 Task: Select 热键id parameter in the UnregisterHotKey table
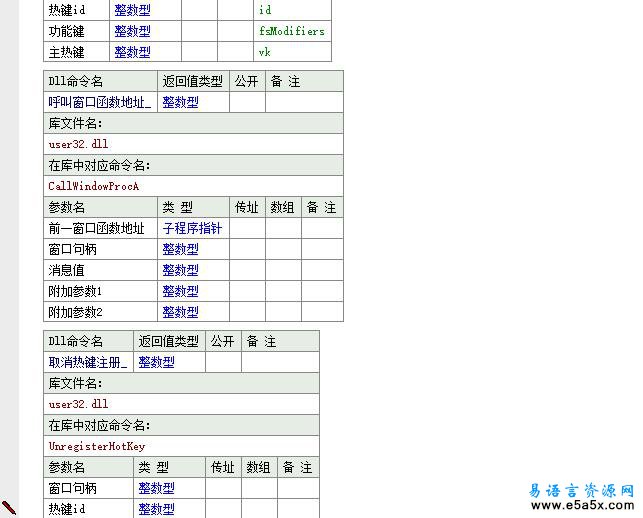[x=67, y=509]
